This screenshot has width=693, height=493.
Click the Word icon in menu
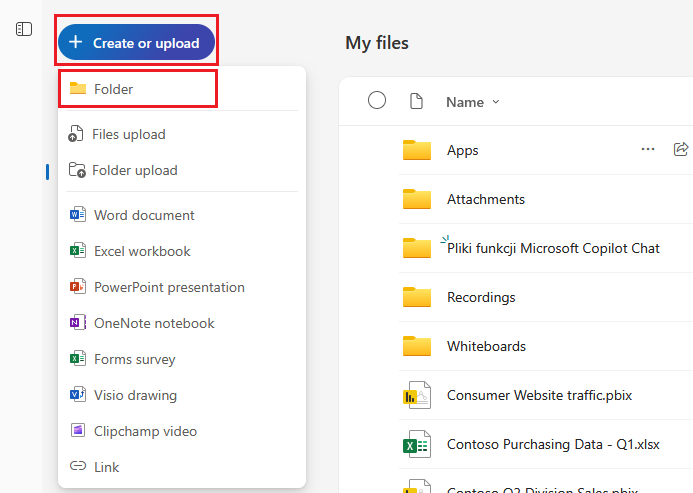click(78, 214)
